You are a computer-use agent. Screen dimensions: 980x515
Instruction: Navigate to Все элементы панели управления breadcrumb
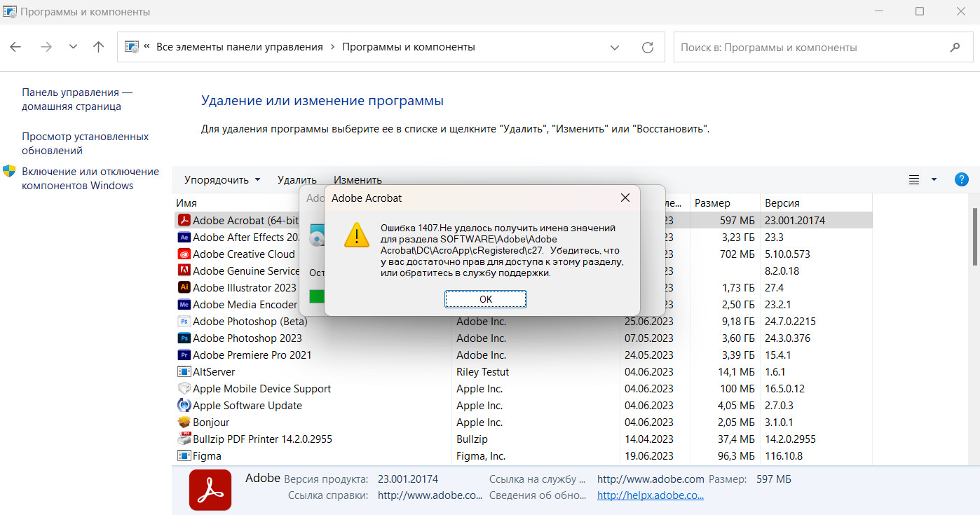tap(240, 47)
